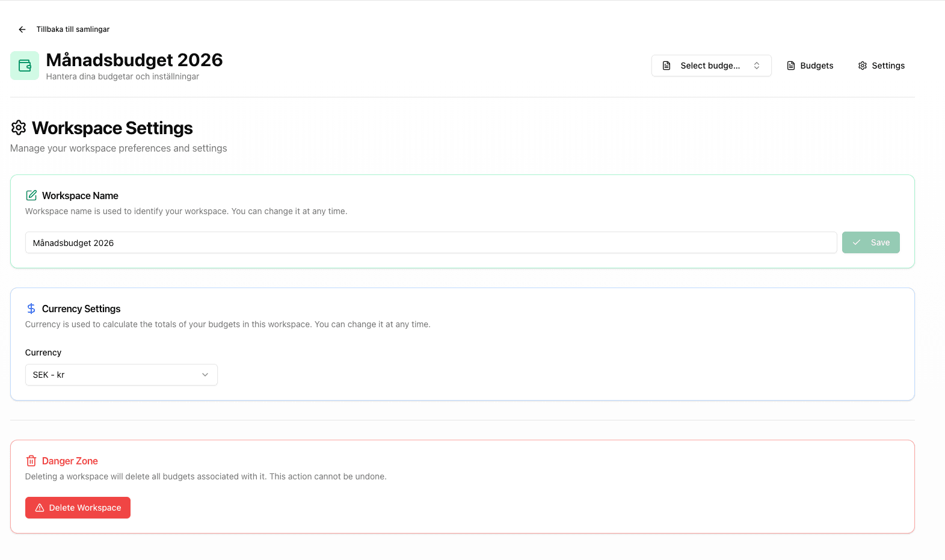Image resolution: width=945 pixels, height=560 pixels.
Task: Expand the SEK - kr currency dropdown
Action: pyautogui.click(x=121, y=375)
